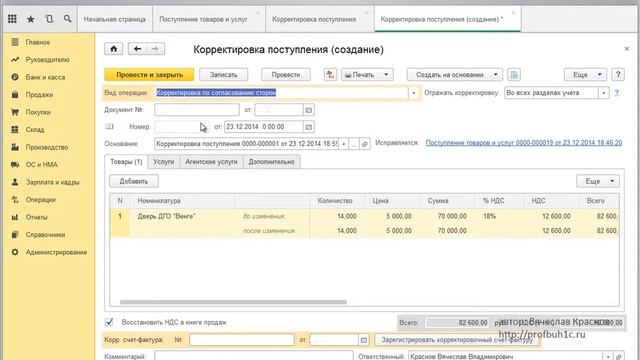Open Производство section in sidebar
Viewport: 640px width, 360px height.
(x=47, y=147)
